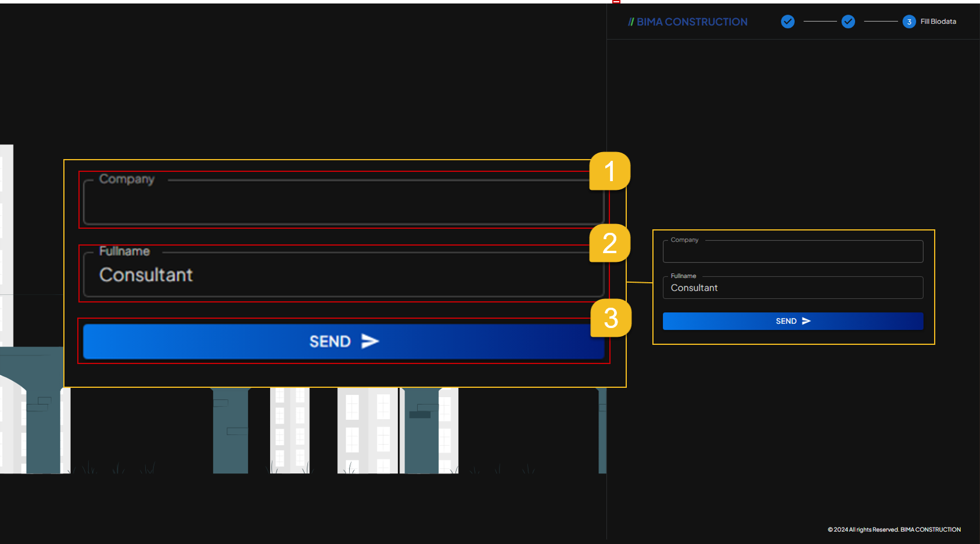Select the Fill Biodata step label
The image size is (980, 544).
point(938,21)
